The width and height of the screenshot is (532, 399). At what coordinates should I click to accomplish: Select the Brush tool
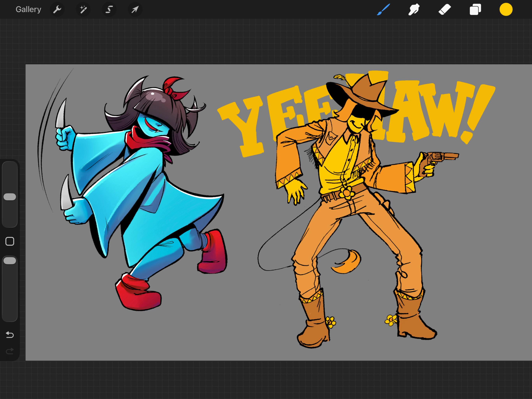point(383,10)
